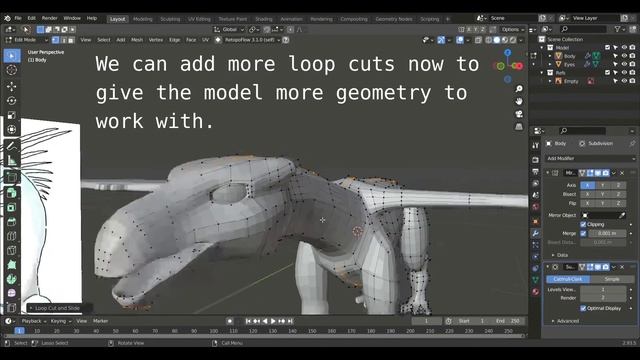The height and width of the screenshot is (360, 640).
Task: Switch to the Modeling workspace tab
Action: (x=142, y=19)
